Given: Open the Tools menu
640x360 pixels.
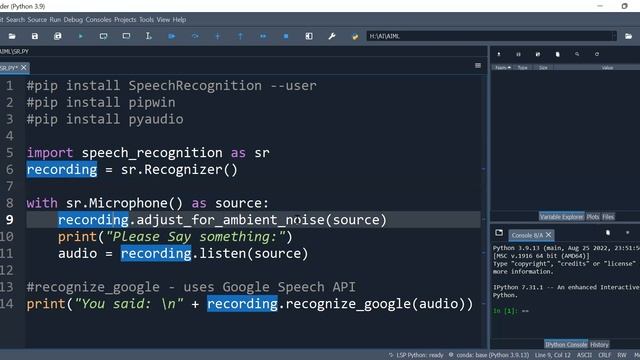Looking at the screenshot, I should [147, 20].
